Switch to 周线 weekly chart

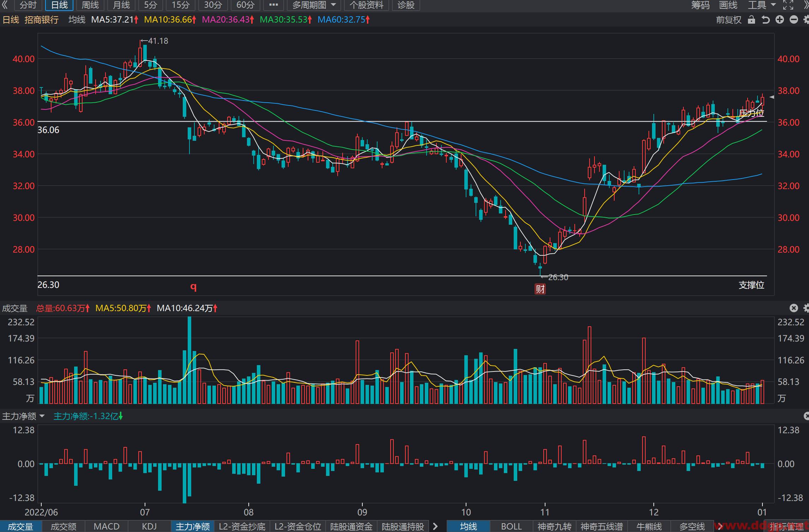[x=90, y=5]
